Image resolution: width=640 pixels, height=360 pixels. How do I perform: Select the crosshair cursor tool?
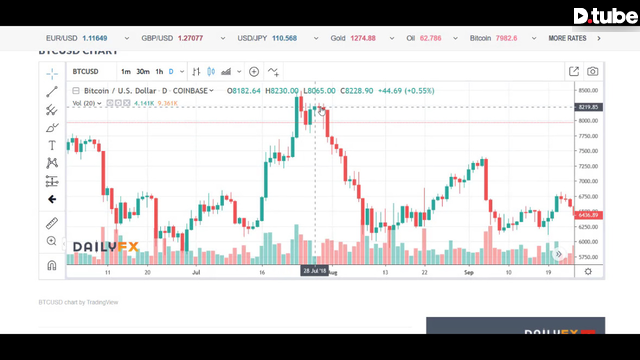click(52, 73)
